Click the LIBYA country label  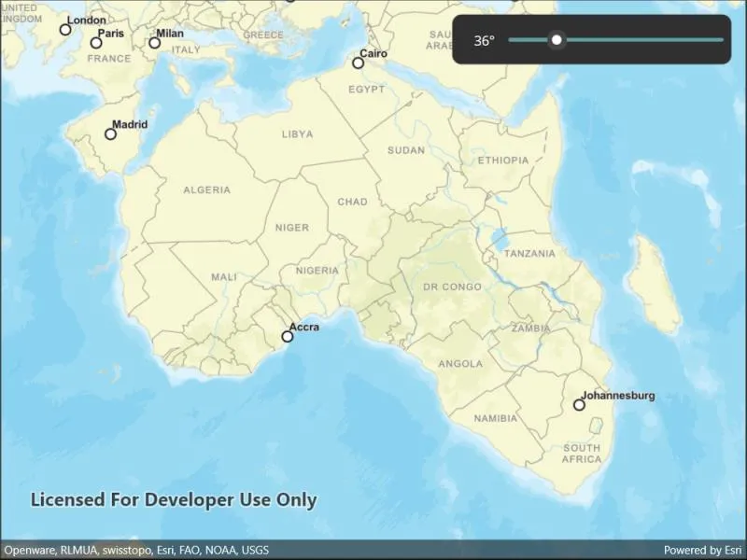(x=297, y=134)
